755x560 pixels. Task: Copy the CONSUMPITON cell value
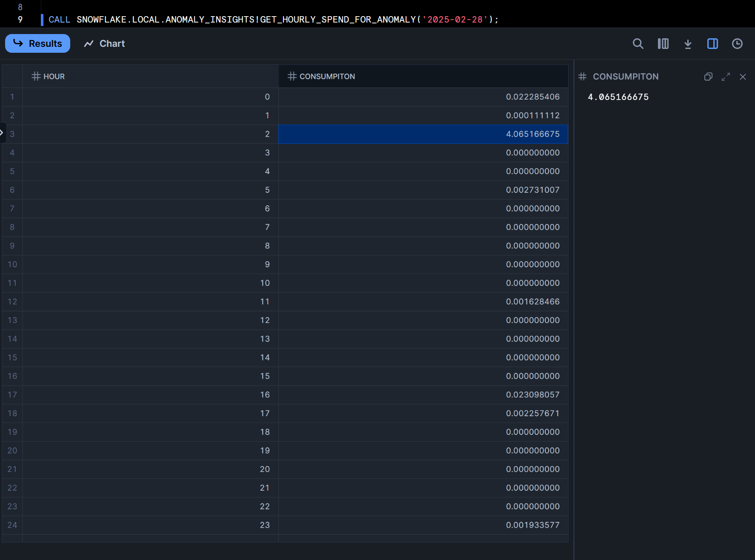pyautogui.click(x=708, y=77)
